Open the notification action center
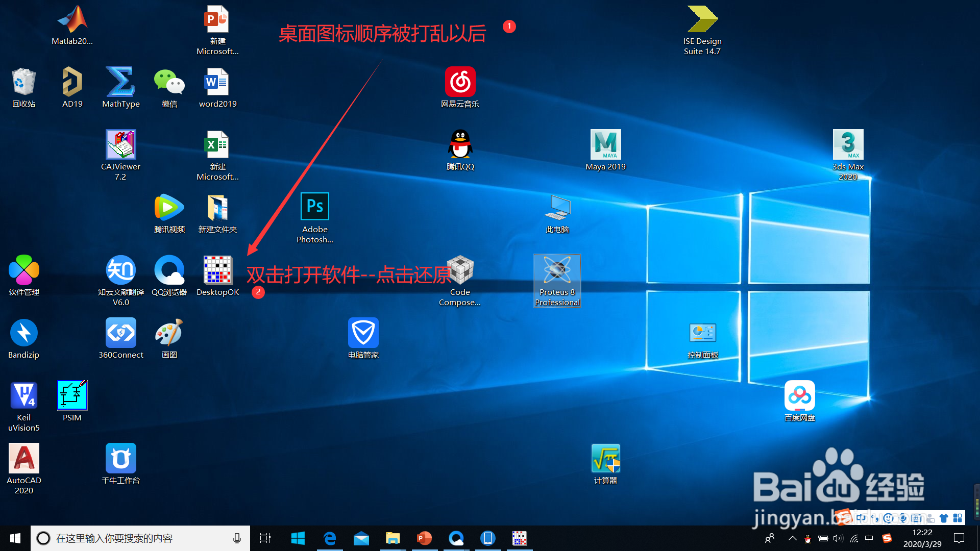This screenshot has height=551, width=980. click(959, 538)
